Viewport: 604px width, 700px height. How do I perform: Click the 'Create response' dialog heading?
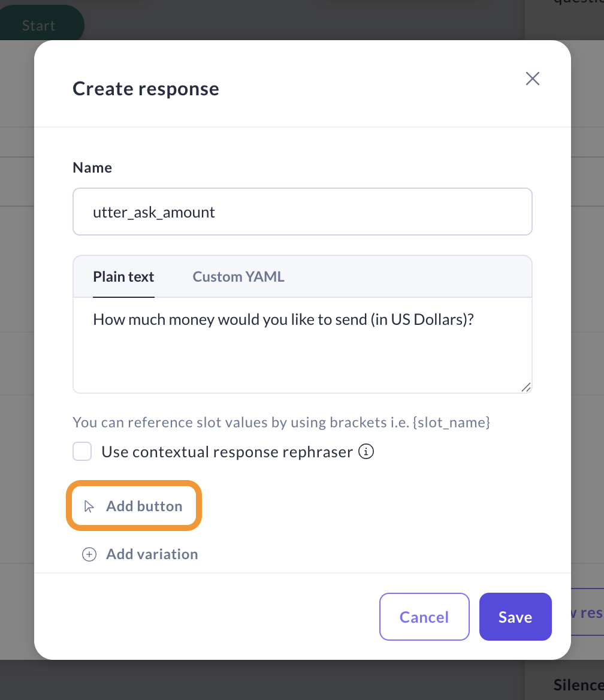(x=146, y=89)
